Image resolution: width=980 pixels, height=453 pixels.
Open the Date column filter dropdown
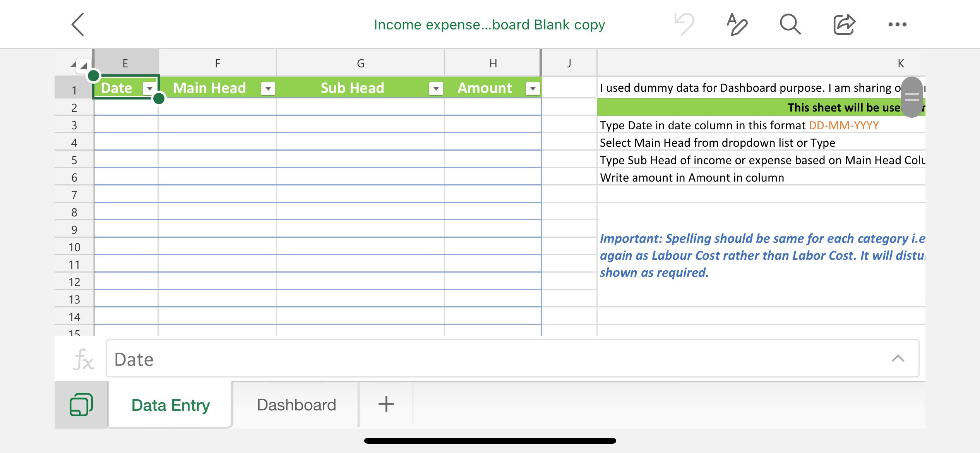coord(149,88)
